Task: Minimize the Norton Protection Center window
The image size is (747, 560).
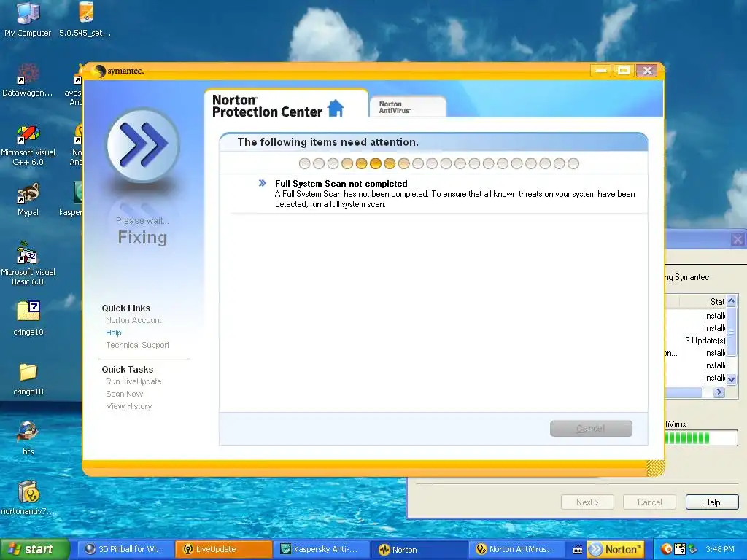Action: pyautogui.click(x=600, y=71)
